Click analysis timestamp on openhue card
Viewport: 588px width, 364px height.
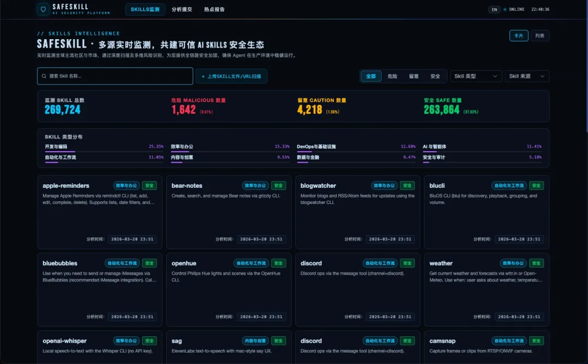tap(261, 317)
